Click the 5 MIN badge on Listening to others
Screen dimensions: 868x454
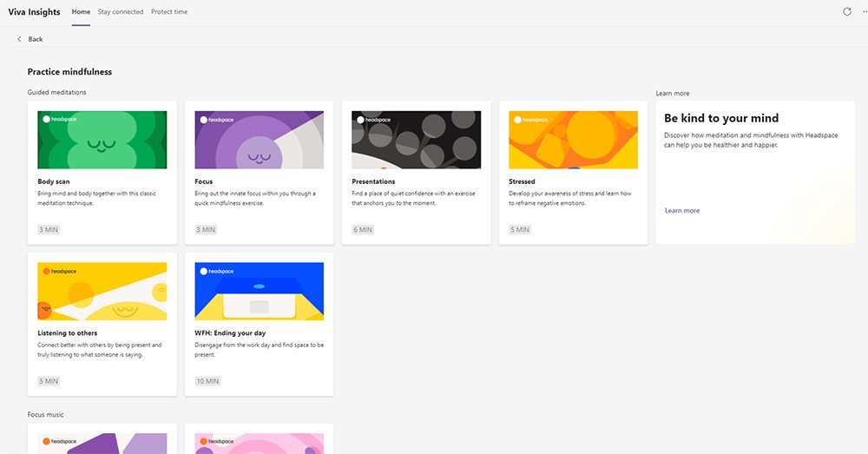click(49, 381)
